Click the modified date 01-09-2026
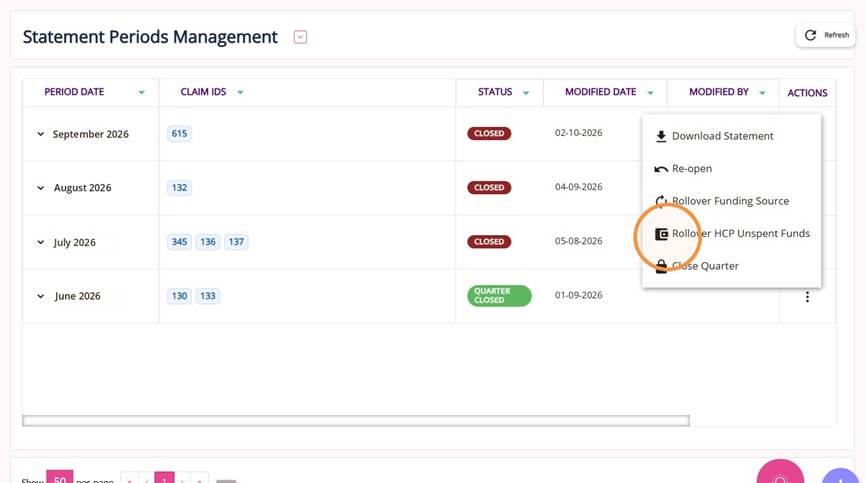Image resolution: width=865 pixels, height=483 pixels. [579, 295]
